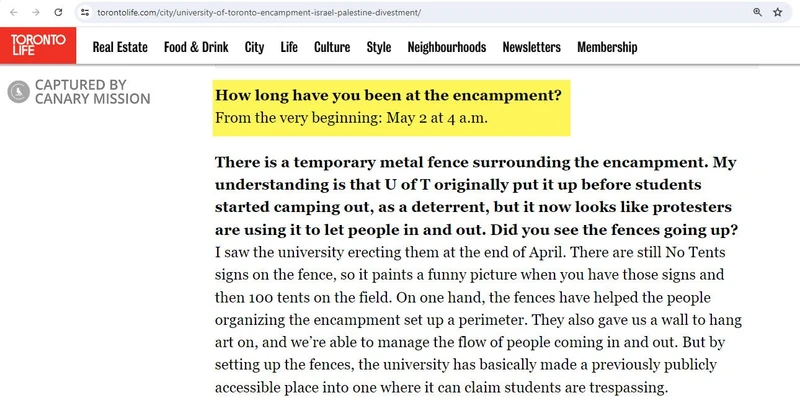Image resolution: width=800 pixels, height=419 pixels.
Task: Open site information icon in address bar
Action: click(x=86, y=12)
